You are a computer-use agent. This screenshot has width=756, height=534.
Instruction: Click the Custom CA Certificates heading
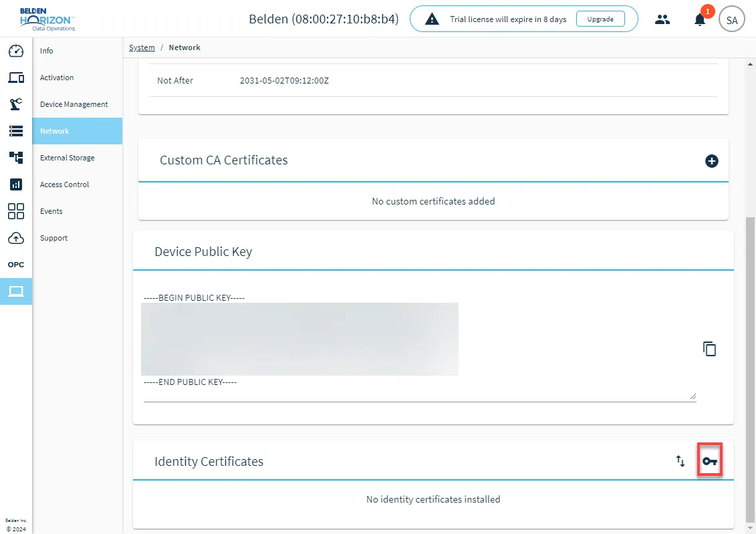224,160
